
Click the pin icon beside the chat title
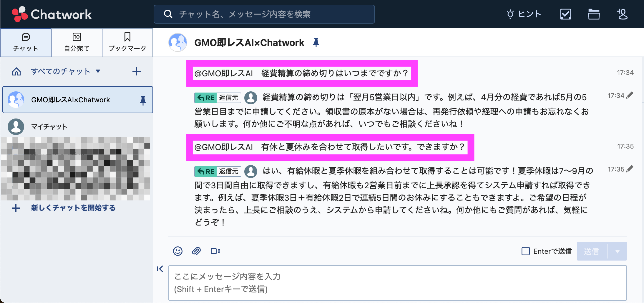[316, 42]
